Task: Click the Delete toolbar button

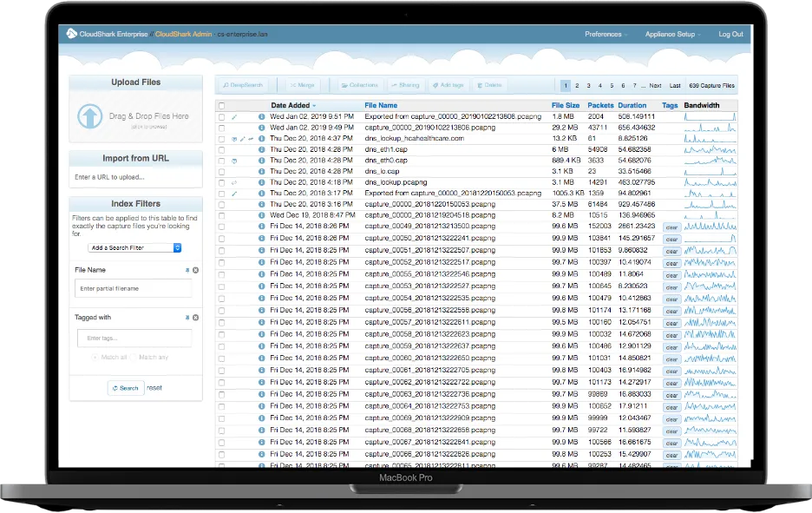Action: (x=488, y=86)
